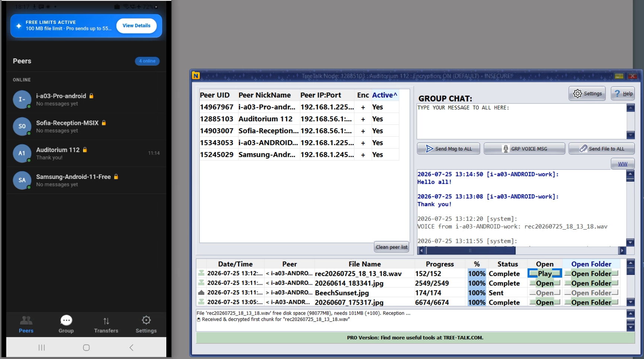Click the PRO Version TREE-TALK.COM banner
Screen dimensions: 644x359
415,338
